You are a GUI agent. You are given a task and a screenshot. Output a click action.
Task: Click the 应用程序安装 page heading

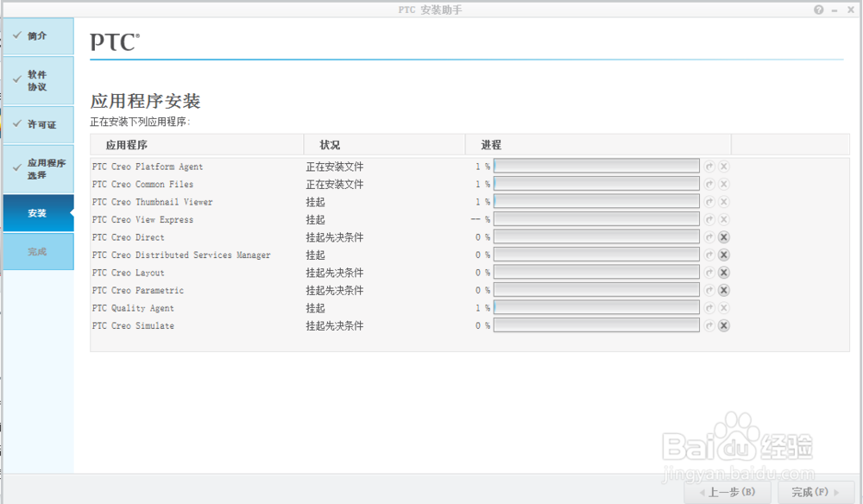pos(145,101)
